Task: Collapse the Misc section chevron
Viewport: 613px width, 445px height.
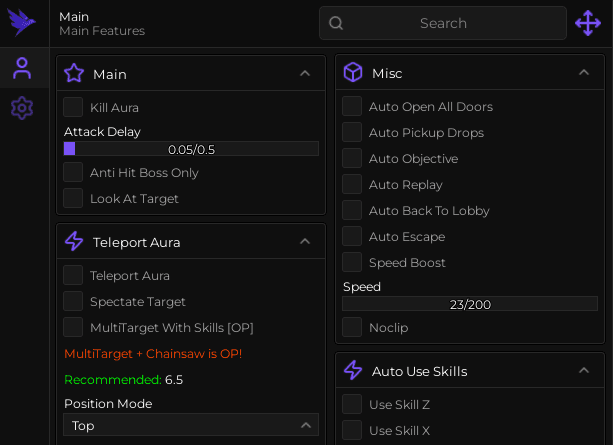Action: pyautogui.click(x=584, y=72)
